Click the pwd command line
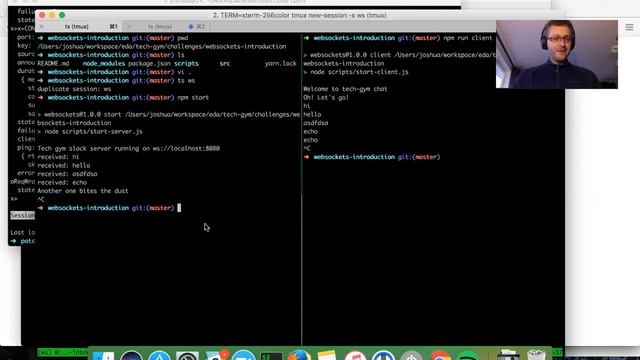Image resolution: width=640 pixels, height=360 pixels. (113, 38)
